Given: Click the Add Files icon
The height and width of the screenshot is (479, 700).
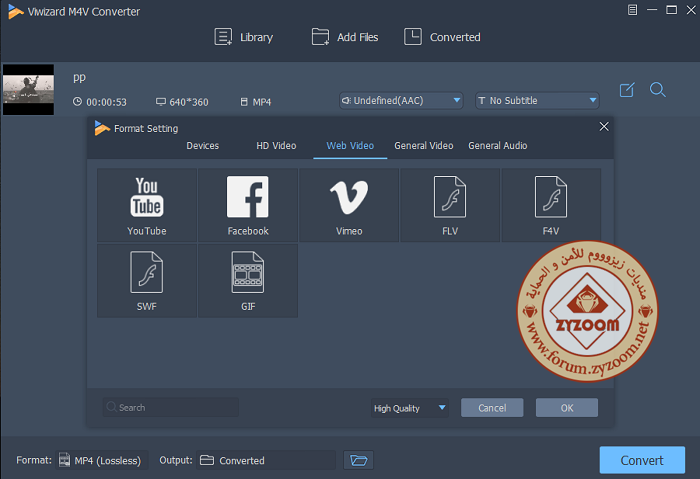Looking at the screenshot, I should pyautogui.click(x=320, y=37).
